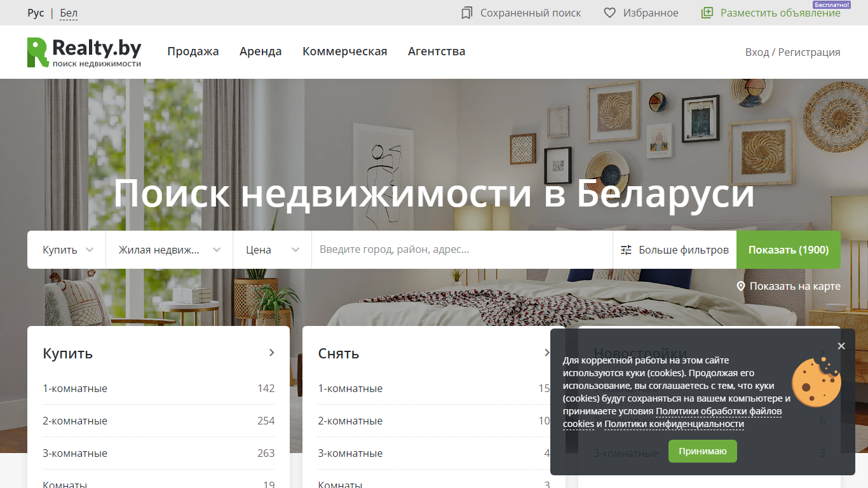Open Политики конфиденциальности link

click(674, 424)
